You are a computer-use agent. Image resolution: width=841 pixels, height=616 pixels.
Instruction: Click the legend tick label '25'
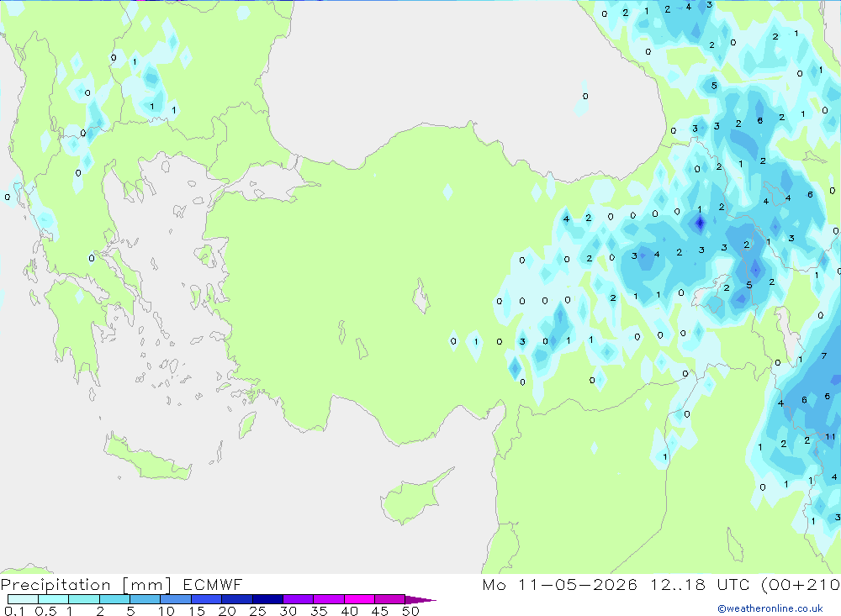[258, 611]
